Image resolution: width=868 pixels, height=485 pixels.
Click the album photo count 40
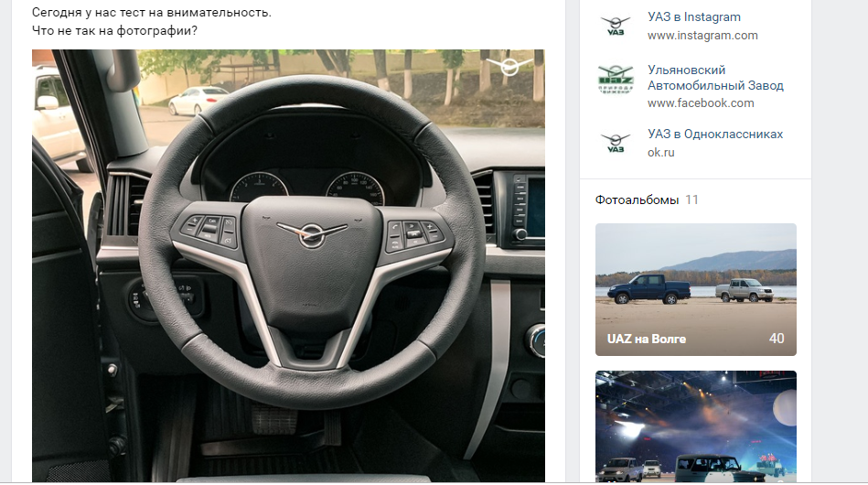click(x=777, y=339)
